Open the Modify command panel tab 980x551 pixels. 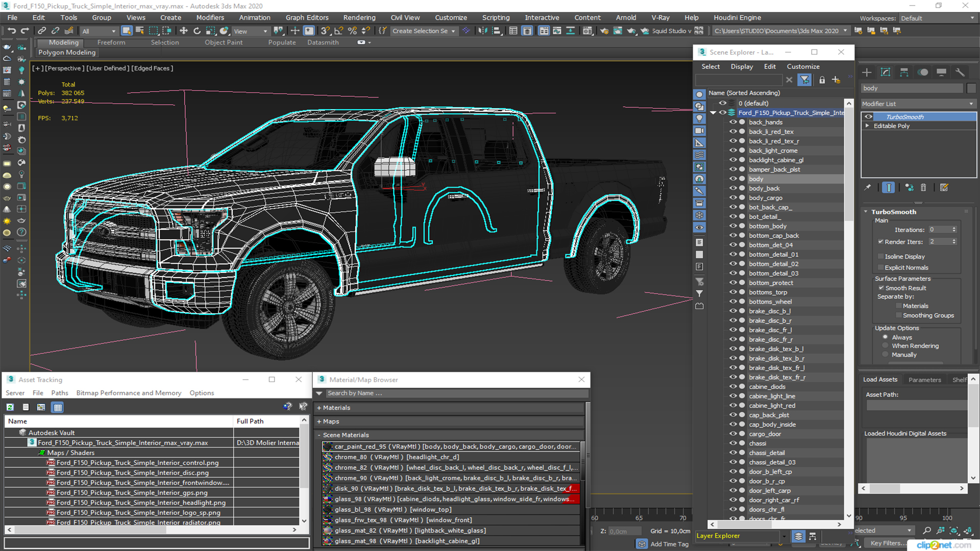pos(886,72)
